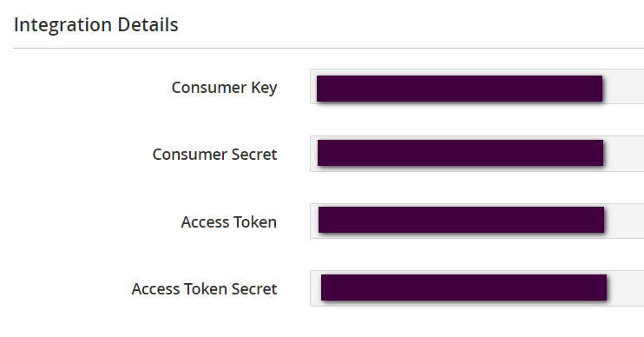The image size is (644, 337).
Task: Click the word Details in the heading
Action: (148, 24)
